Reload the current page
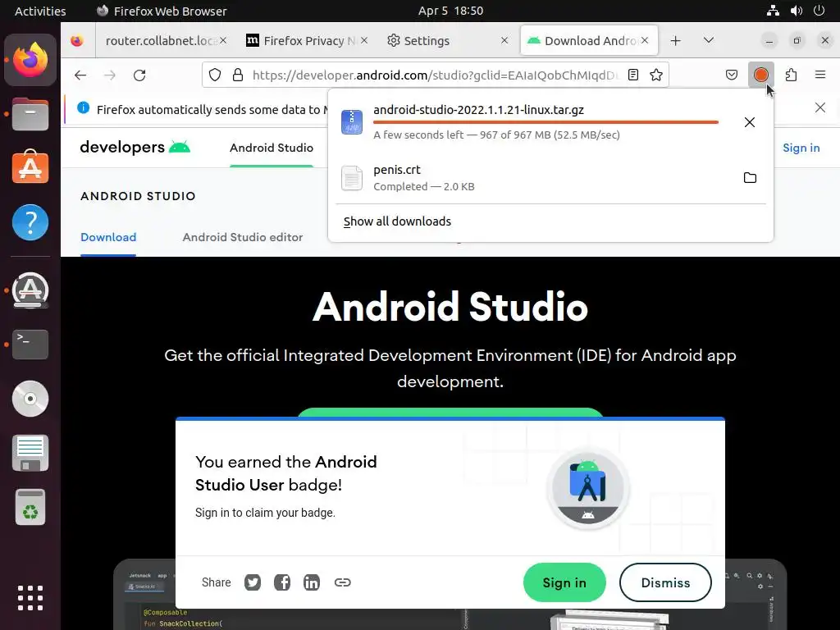The width and height of the screenshot is (840, 630). (139, 75)
